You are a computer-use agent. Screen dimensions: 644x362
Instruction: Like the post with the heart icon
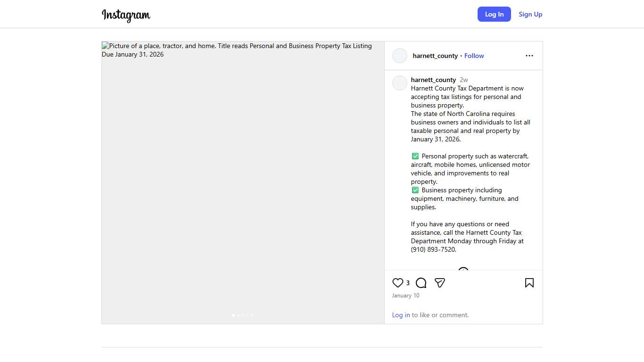pos(397,283)
